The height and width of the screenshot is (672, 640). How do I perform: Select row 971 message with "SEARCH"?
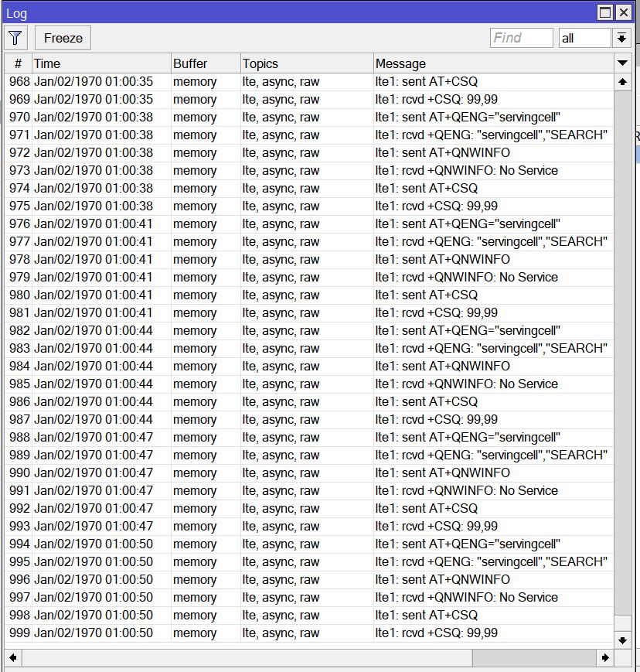click(x=492, y=135)
